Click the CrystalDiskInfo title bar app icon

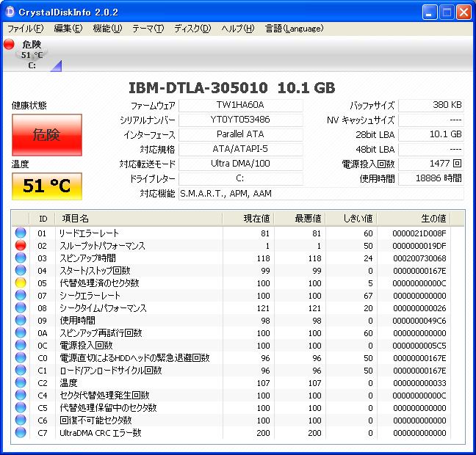point(10,12)
